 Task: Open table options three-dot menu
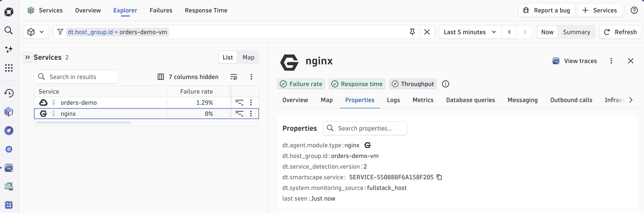point(251,77)
